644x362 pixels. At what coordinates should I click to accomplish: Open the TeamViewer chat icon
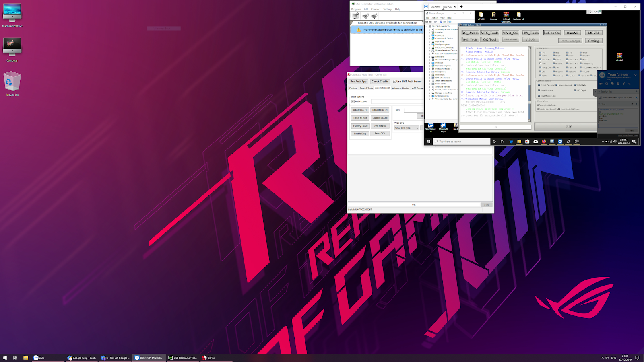click(612, 84)
